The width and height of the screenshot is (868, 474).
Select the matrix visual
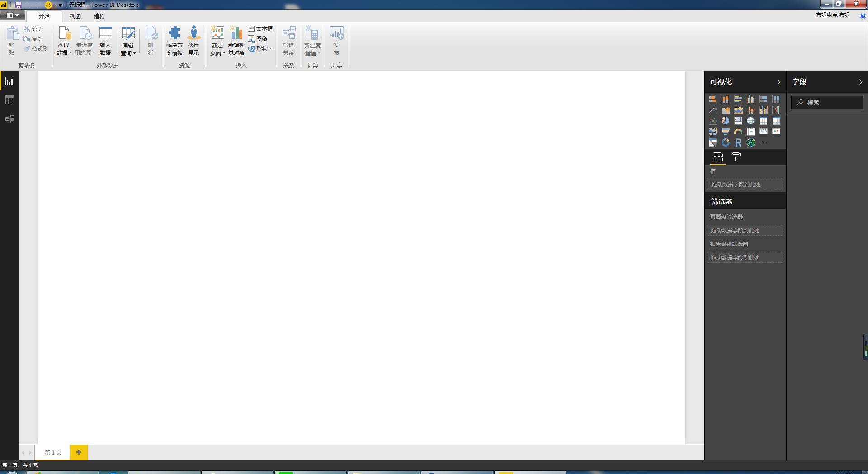click(x=776, y=121)
